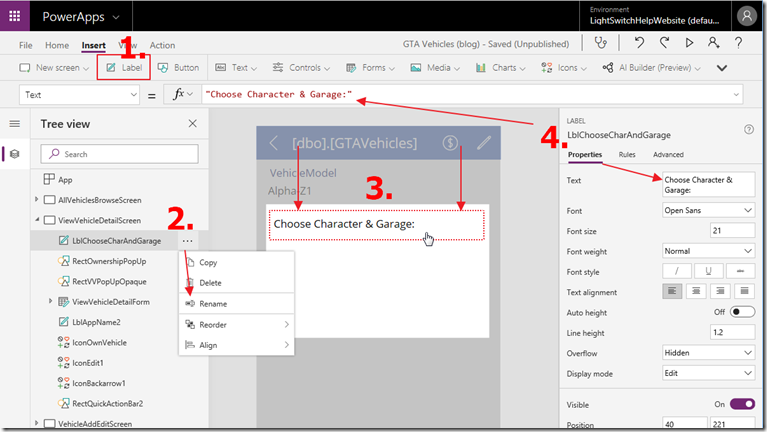Image resolution: width=767 pixels, height=432 pixels.
Task: Choose Delete from context menu
Action: tap(236, 283)
